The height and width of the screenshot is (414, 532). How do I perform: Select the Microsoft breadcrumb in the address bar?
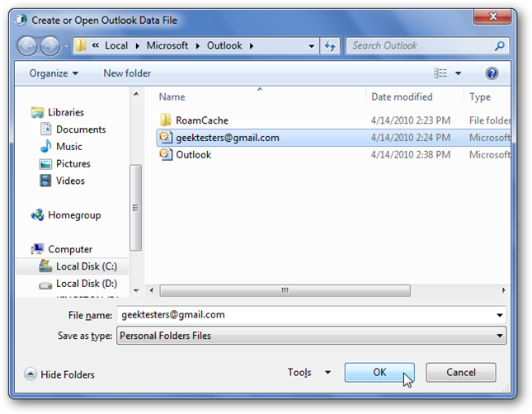pyautogui.click(x=167, y=45)
